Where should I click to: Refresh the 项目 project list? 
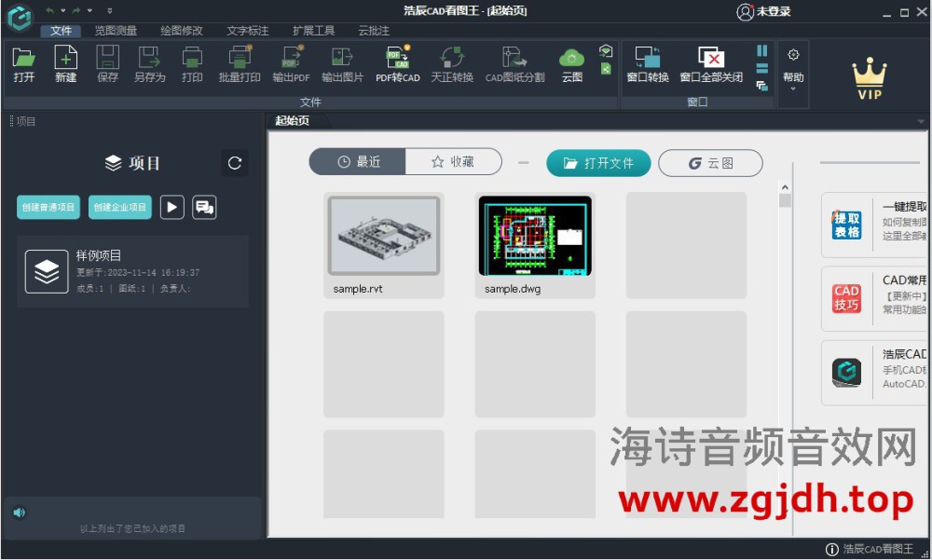(x=235, y=163)
